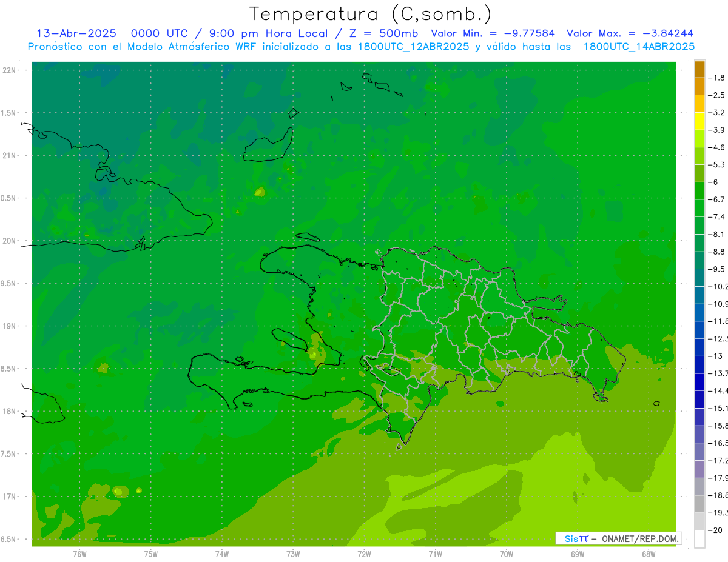The image size is (728, 562).
Task: Click the "9:00 pm Hora Local" text
Action: point(267,33)
